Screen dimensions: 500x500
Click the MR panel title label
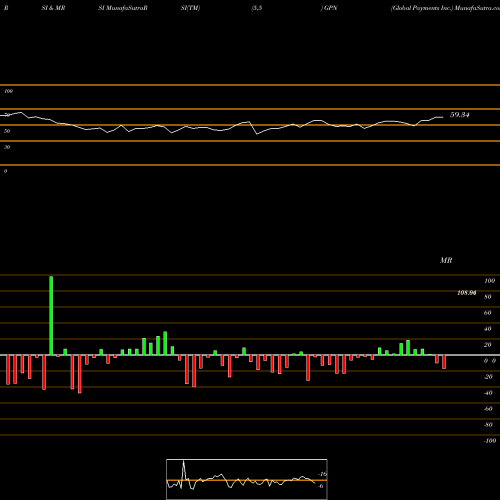coord(446,260)
